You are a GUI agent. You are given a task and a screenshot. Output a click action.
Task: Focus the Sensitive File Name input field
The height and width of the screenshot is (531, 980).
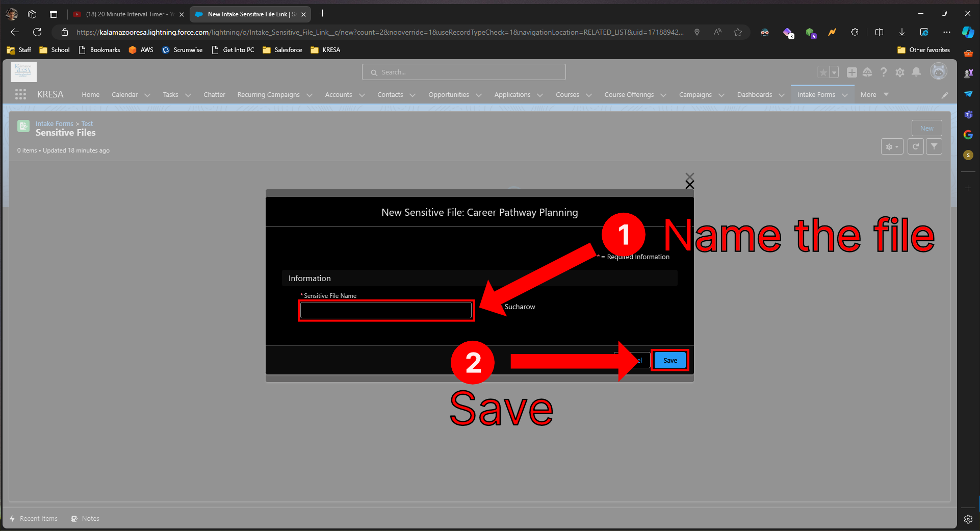tap(386, 310)
